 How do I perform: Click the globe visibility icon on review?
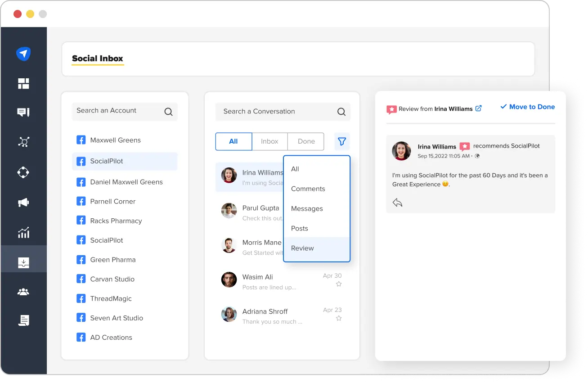point(477,156)
